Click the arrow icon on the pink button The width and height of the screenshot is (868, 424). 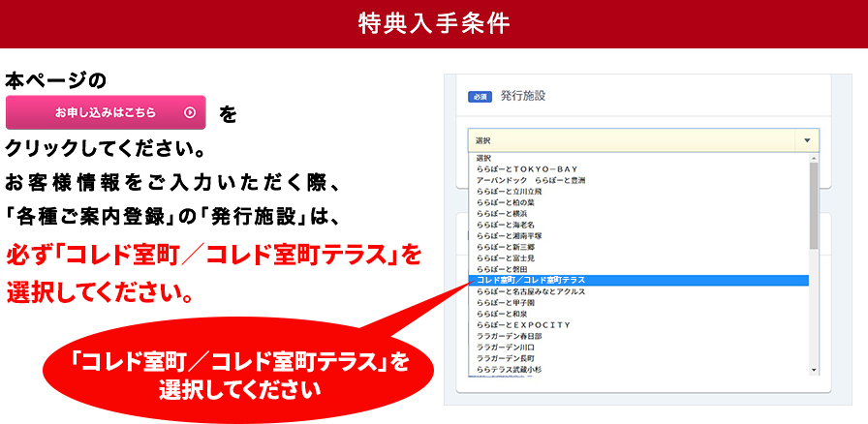click(190, 112)
